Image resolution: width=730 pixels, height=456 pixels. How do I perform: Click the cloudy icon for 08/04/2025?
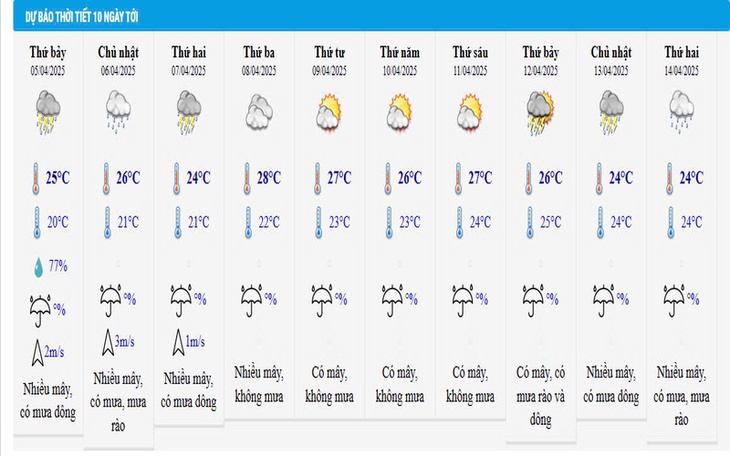tap(259, 111)
